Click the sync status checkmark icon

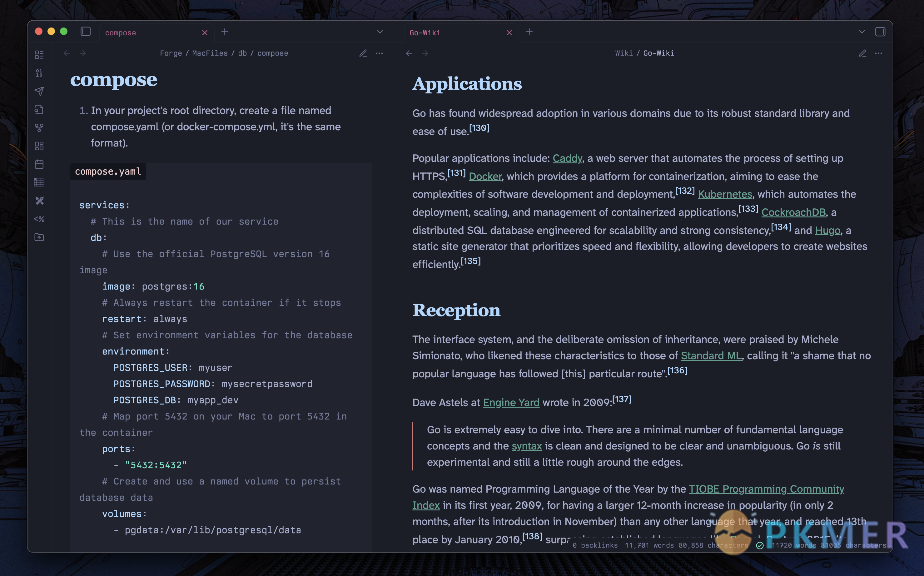(x=759, y=545)
